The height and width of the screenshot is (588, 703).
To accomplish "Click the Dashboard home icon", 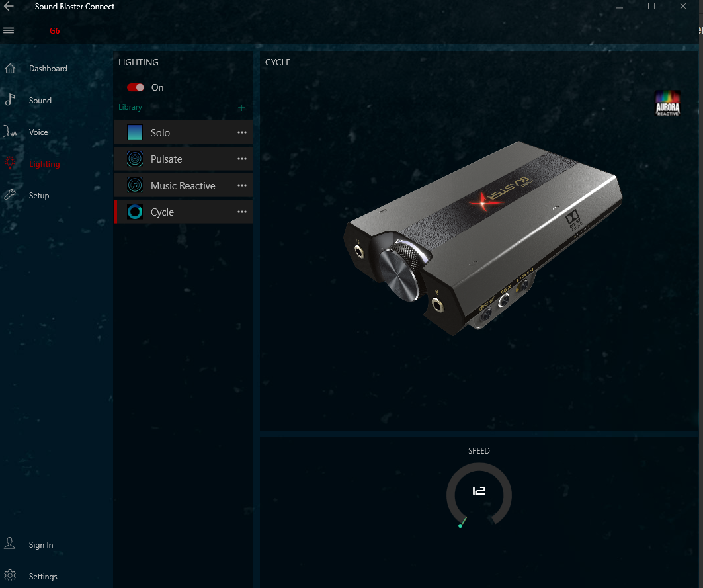I will click(10, 69).
